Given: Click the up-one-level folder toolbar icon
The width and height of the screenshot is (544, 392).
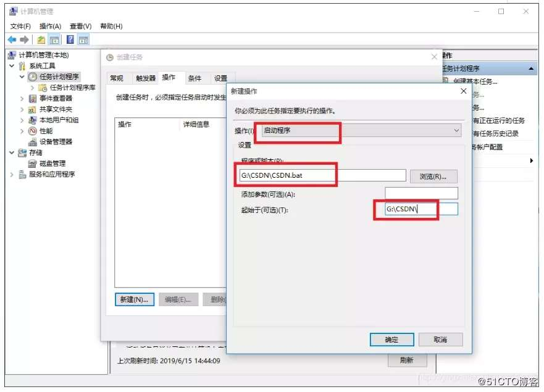Looking at the screenshot, I should (41, 40).
